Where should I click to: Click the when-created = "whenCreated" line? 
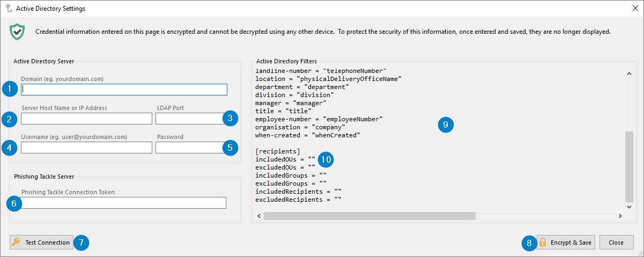coord(307,135)
